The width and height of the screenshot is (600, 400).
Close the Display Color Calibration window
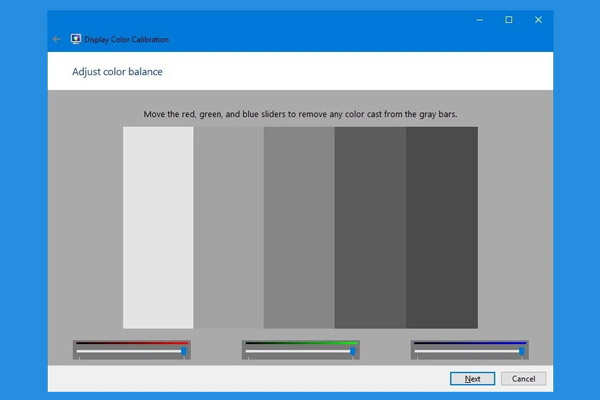[x=538, y=20]
